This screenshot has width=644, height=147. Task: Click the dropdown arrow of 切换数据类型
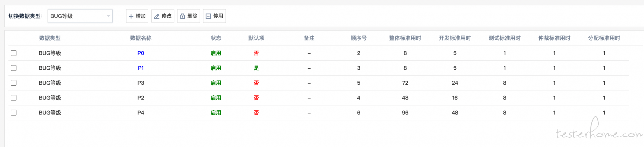click(108, 16)
